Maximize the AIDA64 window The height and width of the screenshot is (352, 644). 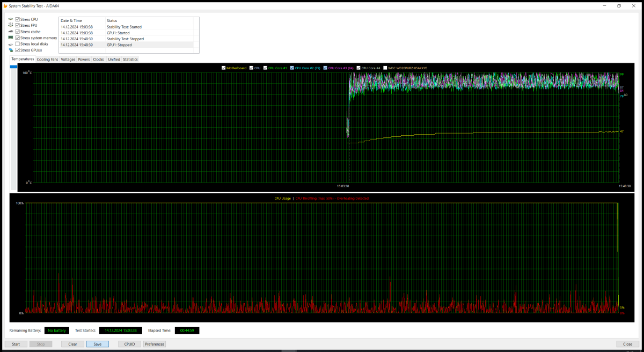(x=619, y=5)
